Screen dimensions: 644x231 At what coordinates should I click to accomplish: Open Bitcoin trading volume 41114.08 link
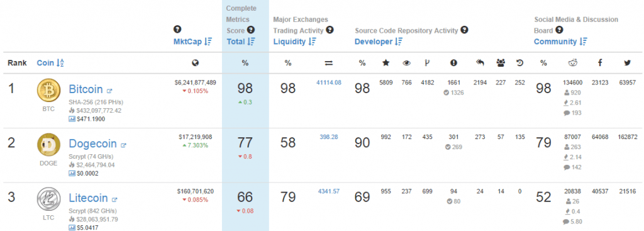328,82
